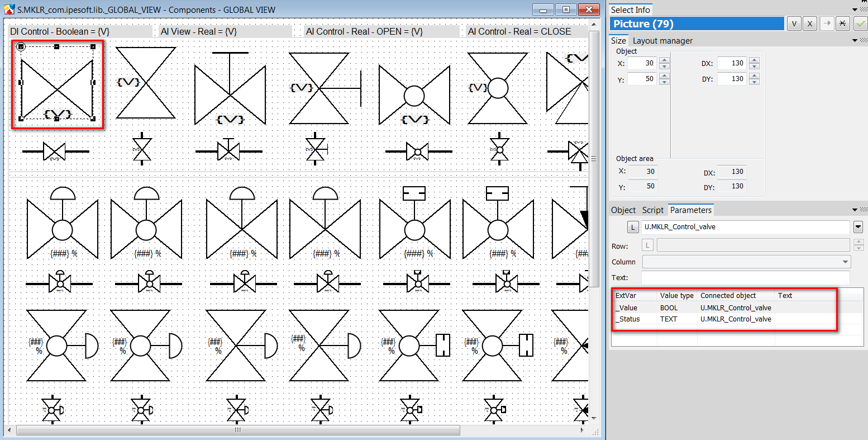Open the Script tab
The width and height of the screenshot is (868, 440).
pyautogui.click(x=652, y=210)
